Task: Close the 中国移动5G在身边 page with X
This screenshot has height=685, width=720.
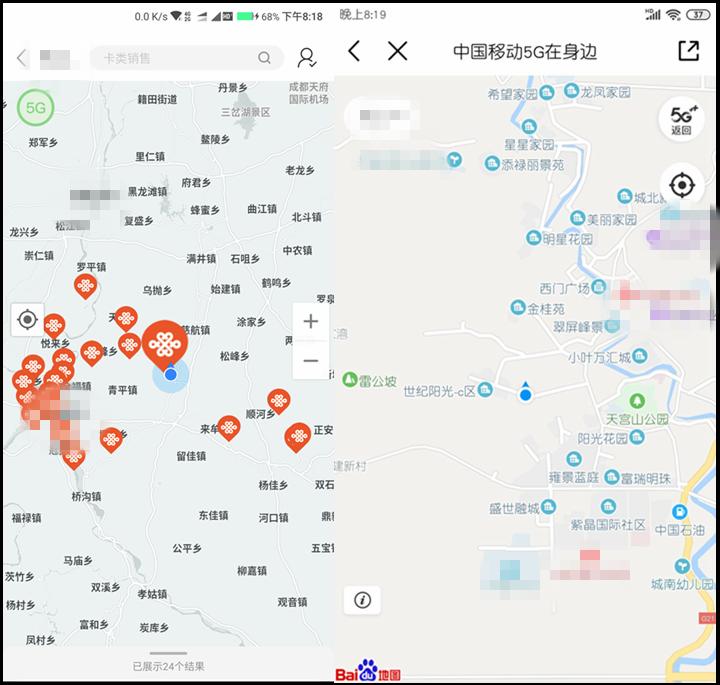Action: [397, 51]
